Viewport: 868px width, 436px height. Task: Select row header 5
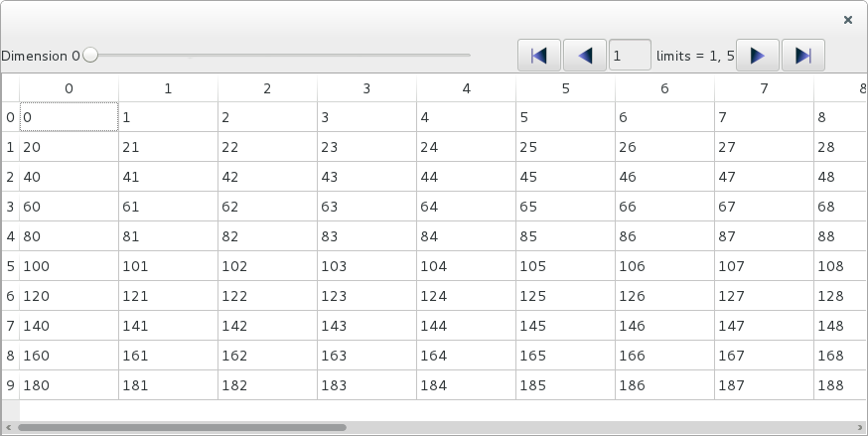tap(10, 266)
